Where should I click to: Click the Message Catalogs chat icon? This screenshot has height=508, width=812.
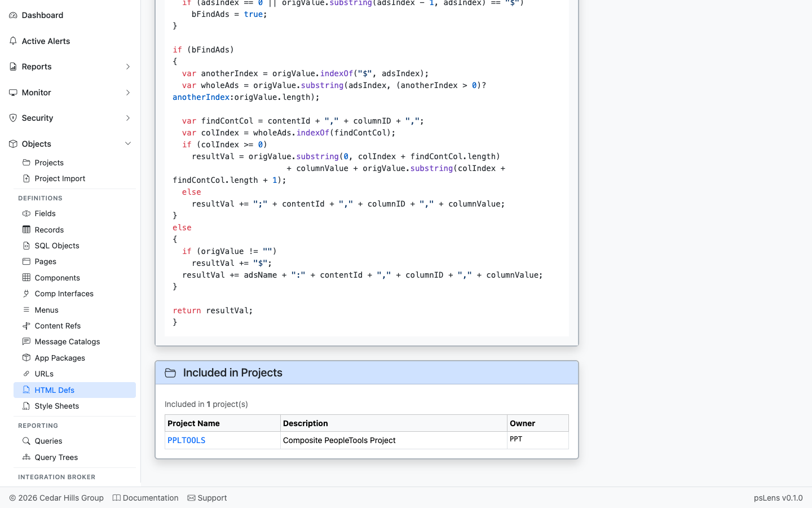(x=27, y=341)
